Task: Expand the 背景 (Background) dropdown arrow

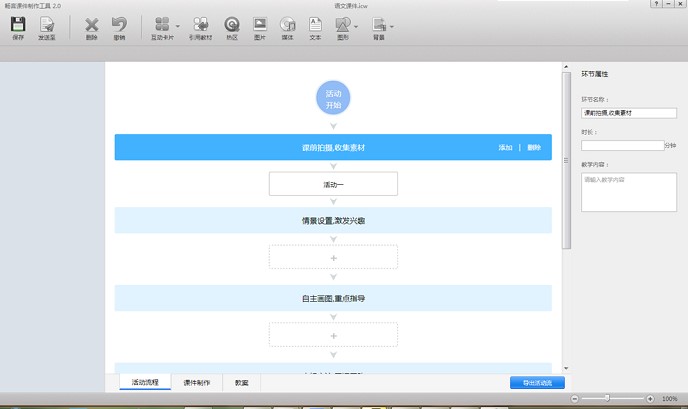Action: point(392,25)
